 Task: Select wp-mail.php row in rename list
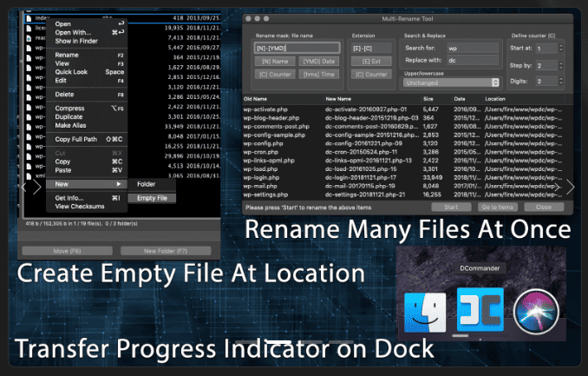pyautogui.click(x=408, y=186)
